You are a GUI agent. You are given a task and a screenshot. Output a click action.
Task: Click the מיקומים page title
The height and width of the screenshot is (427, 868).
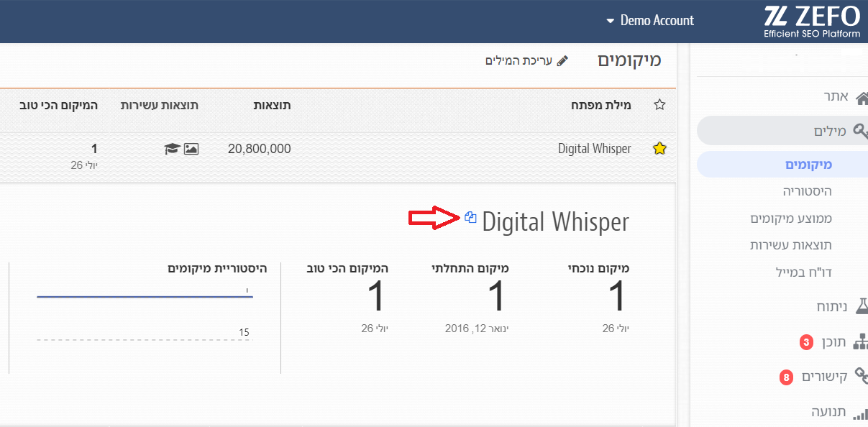click(630, 60)
